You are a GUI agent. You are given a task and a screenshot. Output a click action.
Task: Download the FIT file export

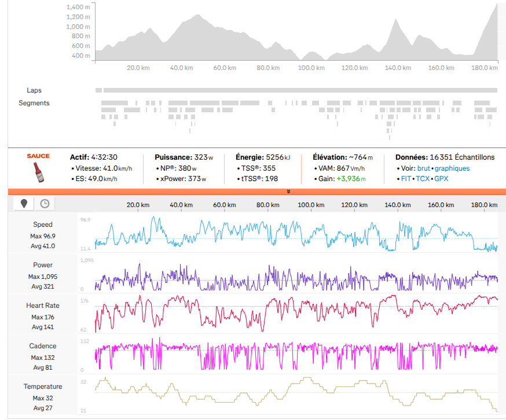[x=406, y=179]
